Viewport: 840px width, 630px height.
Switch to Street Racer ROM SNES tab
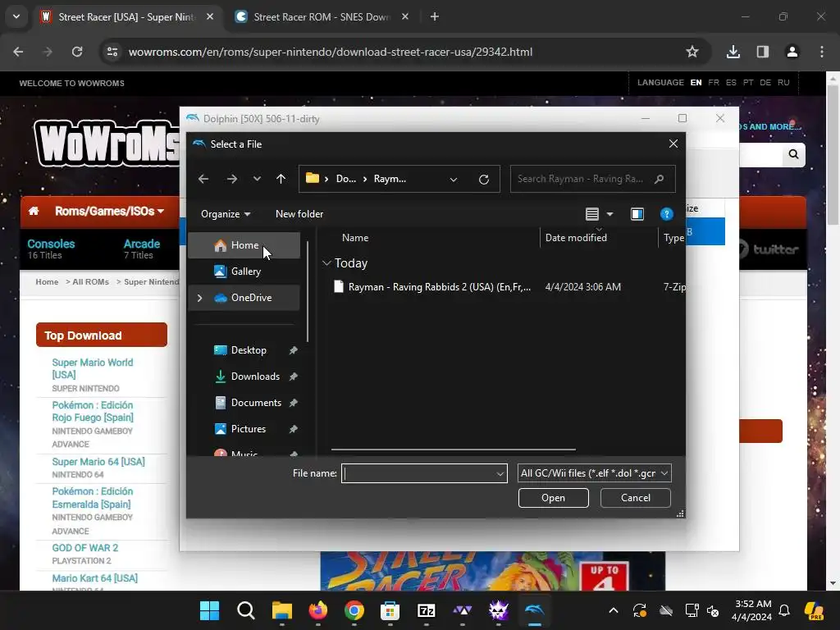322,17
